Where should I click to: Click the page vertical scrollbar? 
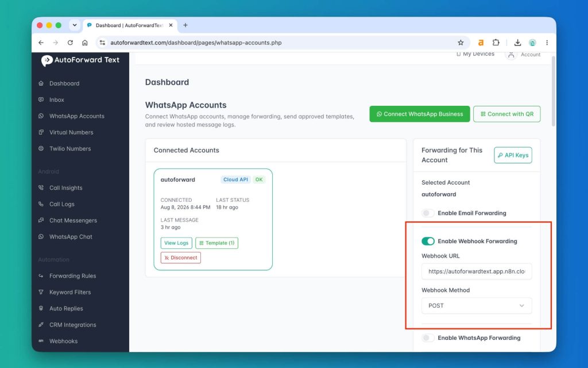(553, 91)
